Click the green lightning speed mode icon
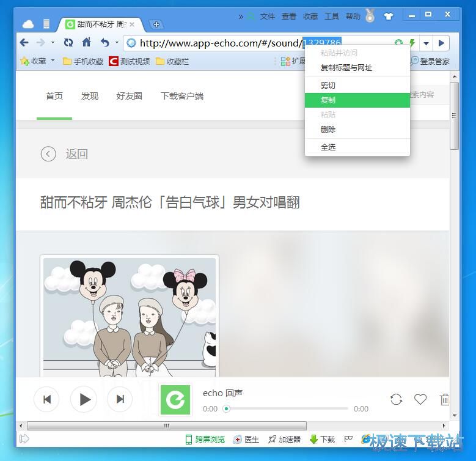Viewport: 476px width, 461px height. tap(412, 43)
